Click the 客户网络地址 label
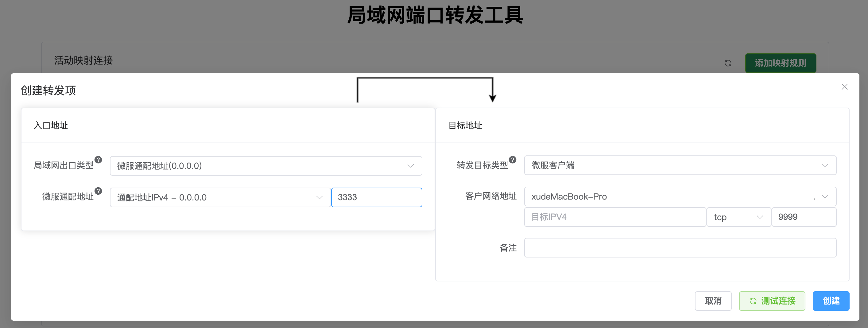The image size is (868, 328). (490, 196)
